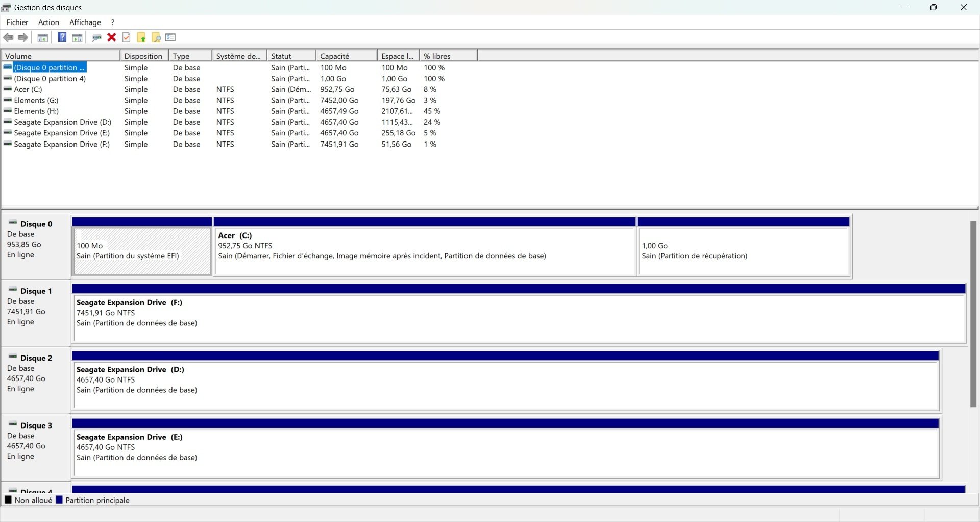Click the blue Partition principale legend swatch
Image resolution: width=980 pixels, height=522 pixels.
(59, 500)
